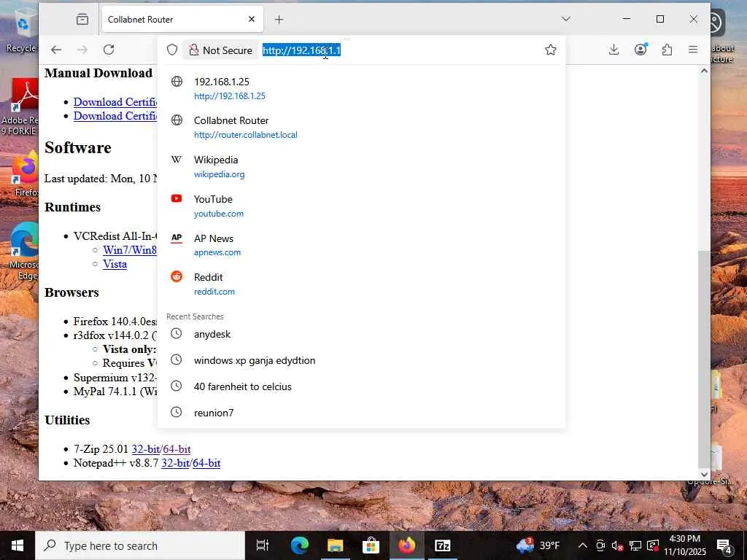The image size is (747, 560).
Task: Open the Firefox hamburger application menu
Action: (693, 50)
